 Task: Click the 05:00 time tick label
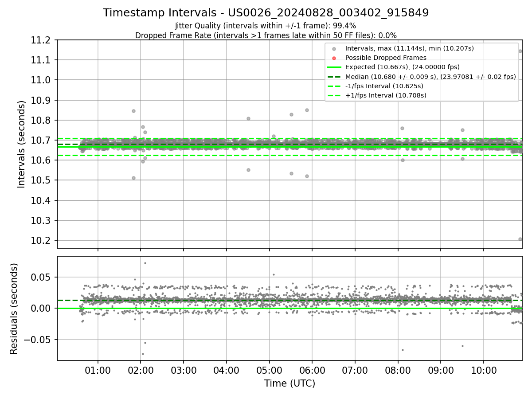point(269,370)
